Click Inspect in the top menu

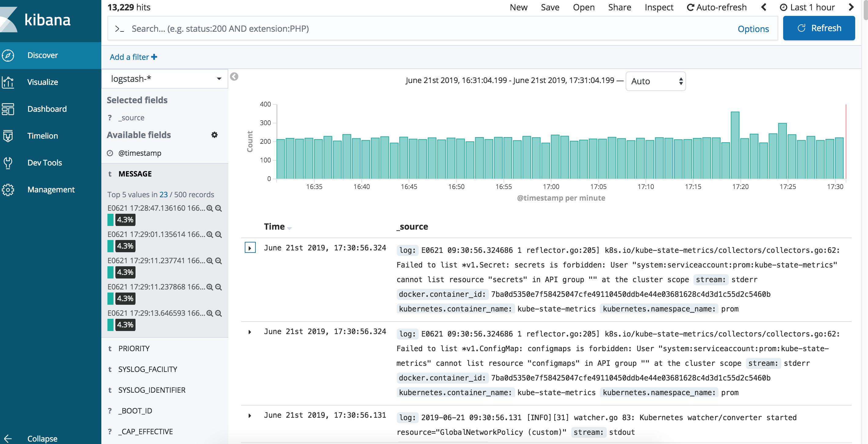pos(659,7)
